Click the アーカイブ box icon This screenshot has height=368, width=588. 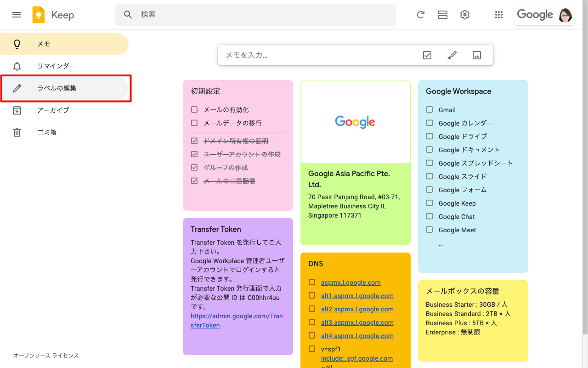[x=17, y=110]
